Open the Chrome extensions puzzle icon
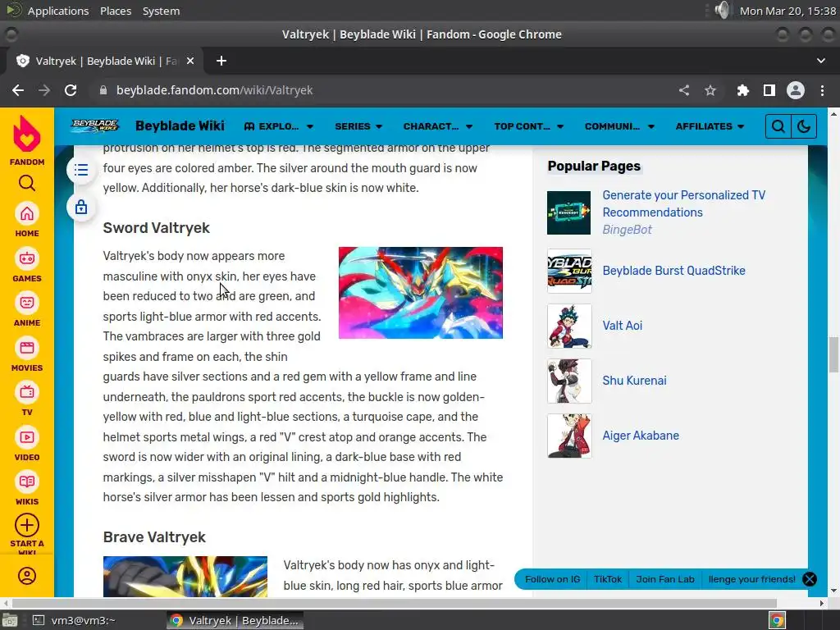The image size is (840, 630). click(742, 90)
